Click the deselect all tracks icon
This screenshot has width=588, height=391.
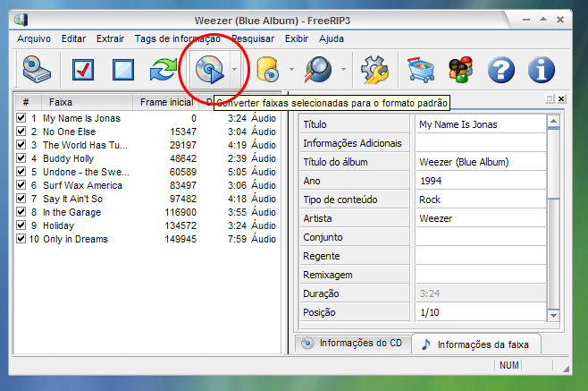123,70
